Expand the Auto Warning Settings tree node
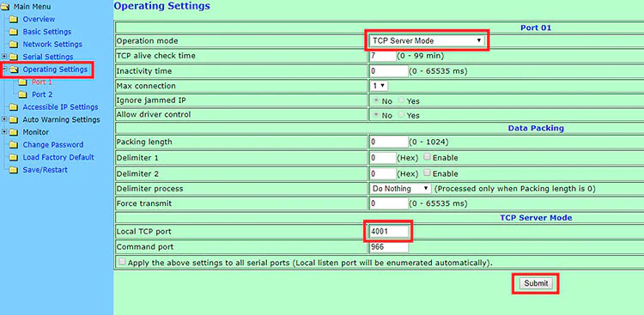644x315 pixels. click(x=4, y=119)
